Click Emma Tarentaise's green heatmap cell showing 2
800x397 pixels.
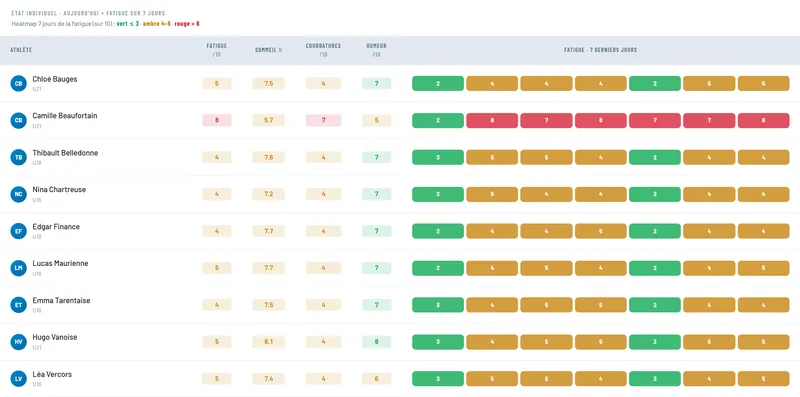(x=655, y=305)
